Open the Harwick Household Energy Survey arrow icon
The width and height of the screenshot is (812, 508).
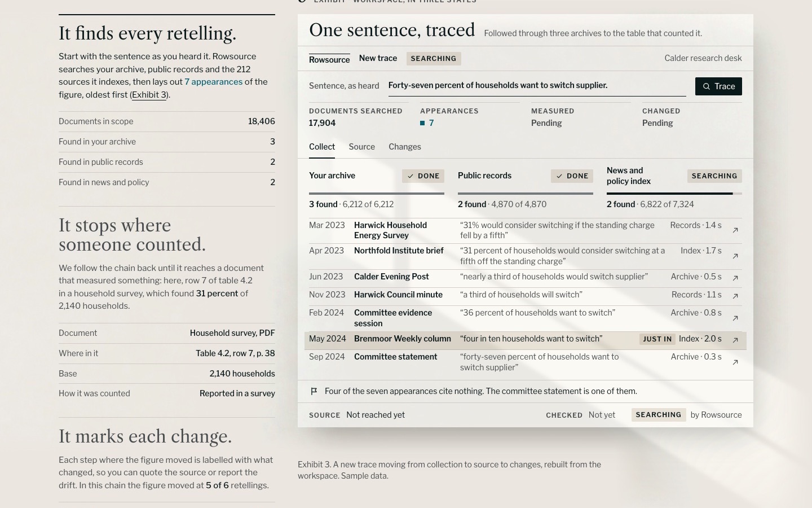click(x=735, y=230)
